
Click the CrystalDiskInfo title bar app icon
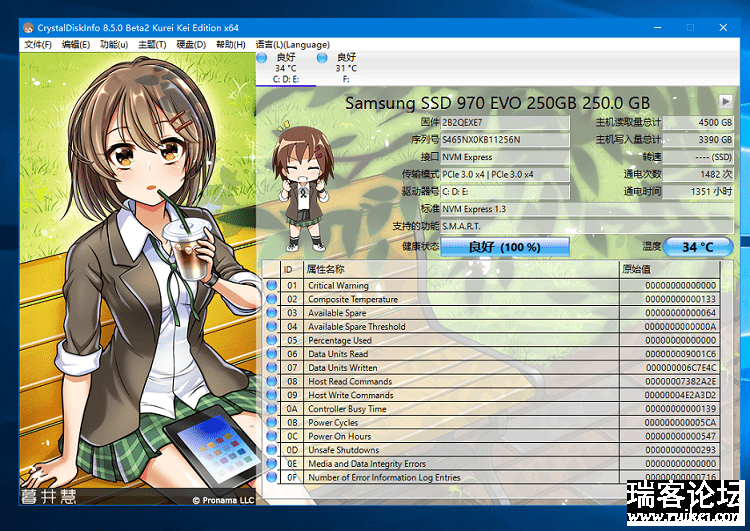coord(28,28)
